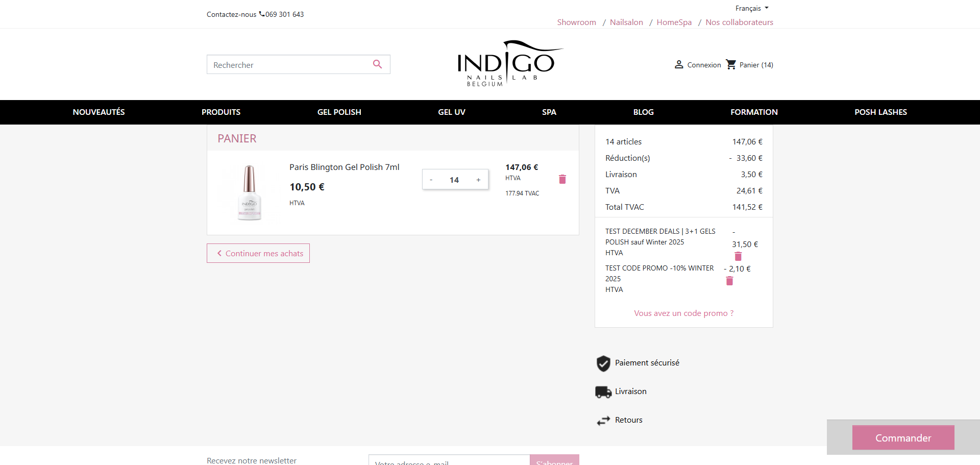980x465 pixels.
Task: Click Continuer mes achats button
Action: [258, 253]
